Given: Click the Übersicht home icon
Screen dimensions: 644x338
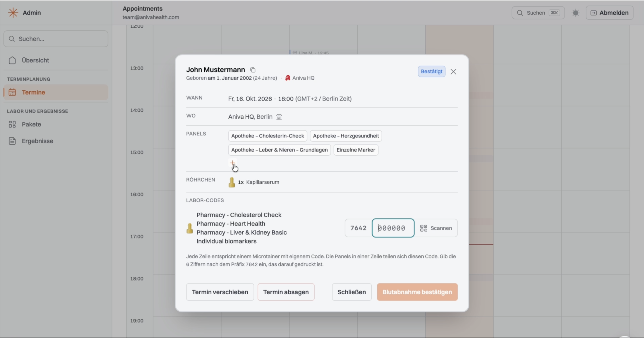Looking at the screenshot, I should click(x=12, y=60).
